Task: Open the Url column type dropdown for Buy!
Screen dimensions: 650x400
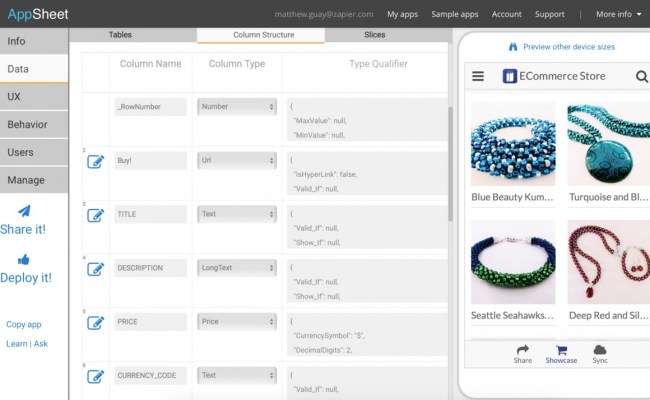Action: pyautogui.click(x=237, y=160)
